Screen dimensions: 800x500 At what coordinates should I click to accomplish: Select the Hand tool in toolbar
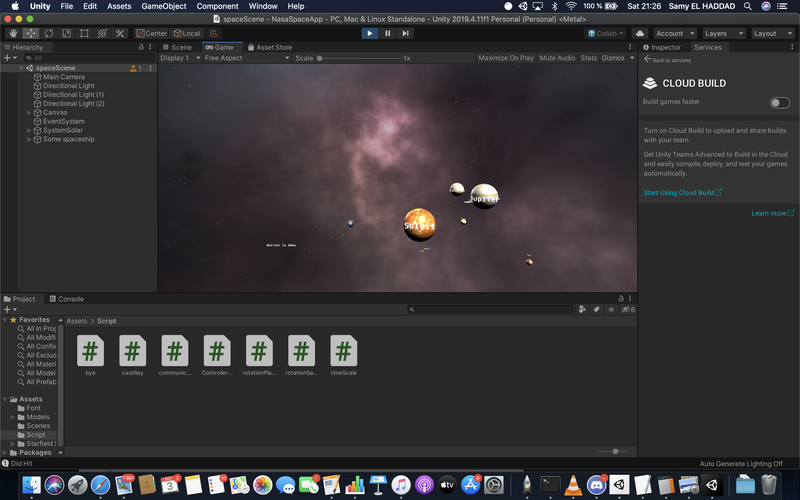[x=13, y=33]
